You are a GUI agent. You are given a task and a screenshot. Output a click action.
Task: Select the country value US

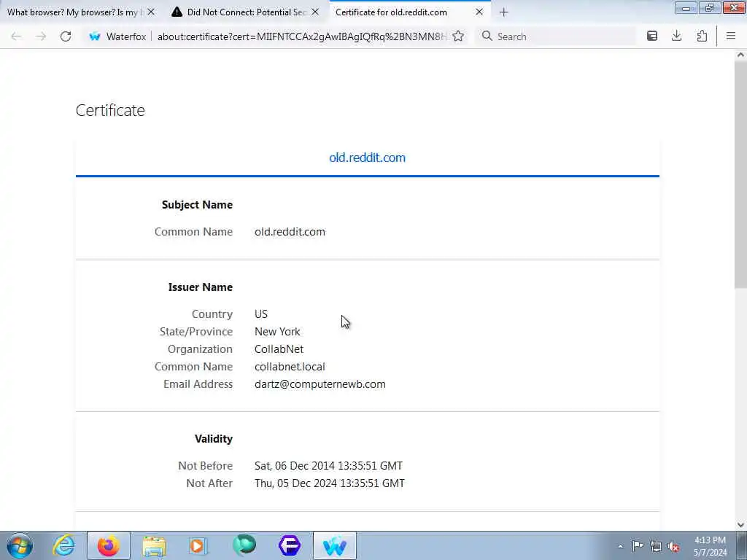(x=261, y=314)
